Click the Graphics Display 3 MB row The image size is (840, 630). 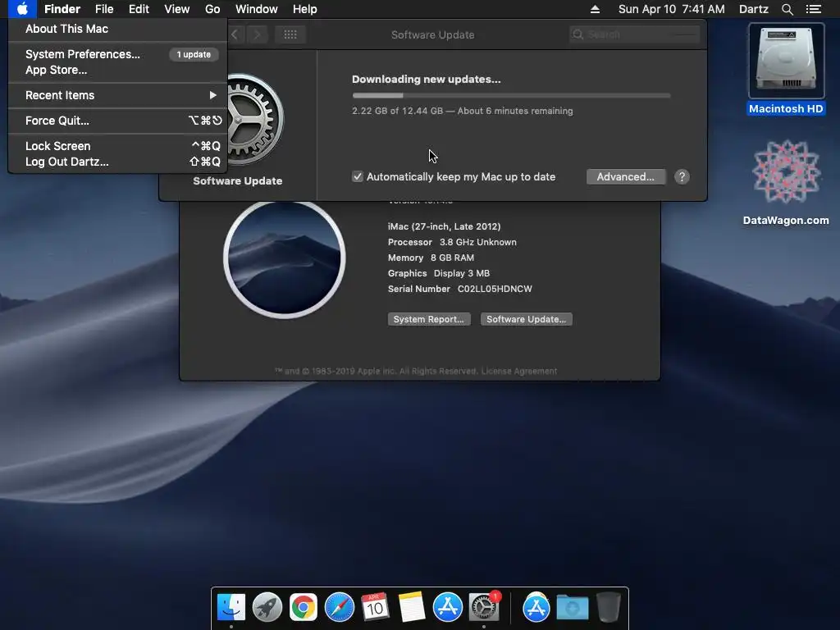click(439, 273)
